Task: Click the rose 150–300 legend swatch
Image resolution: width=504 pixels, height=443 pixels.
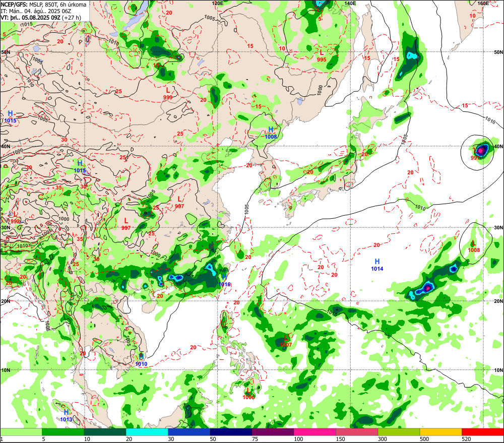Action: click(357, 432)
